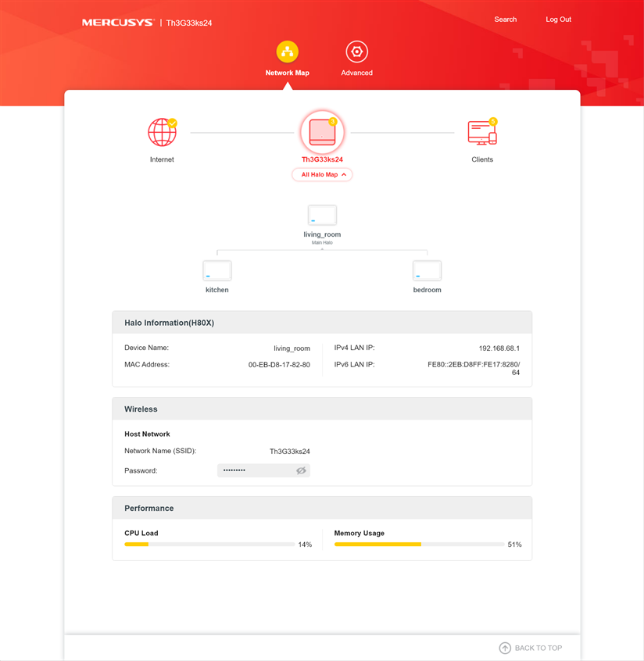Click the client count badge on Clients icon

(x=492, y=121)
